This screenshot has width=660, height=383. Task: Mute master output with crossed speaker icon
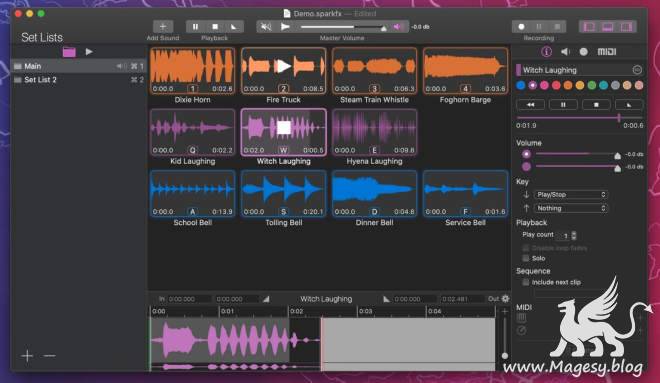point(266,27)
